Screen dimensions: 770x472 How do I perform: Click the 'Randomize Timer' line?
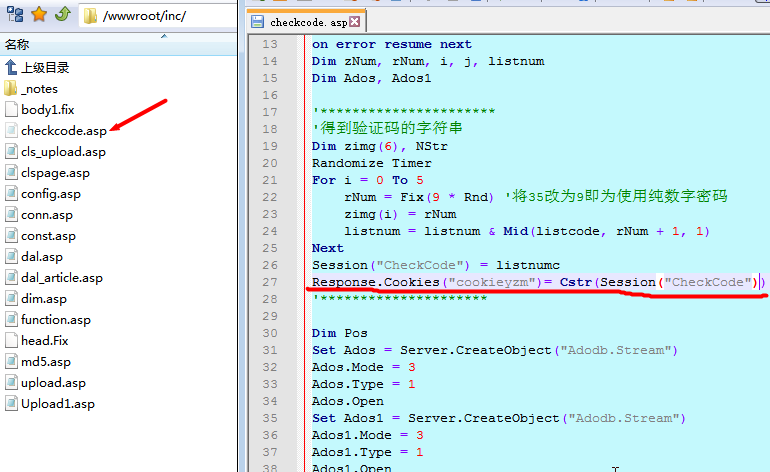[372, 163]
